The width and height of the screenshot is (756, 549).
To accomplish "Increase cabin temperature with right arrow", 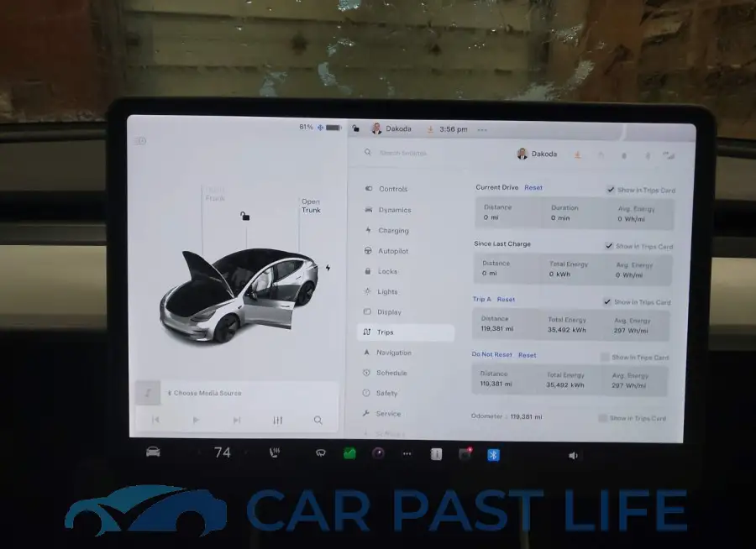I will [x=245, y=452].
